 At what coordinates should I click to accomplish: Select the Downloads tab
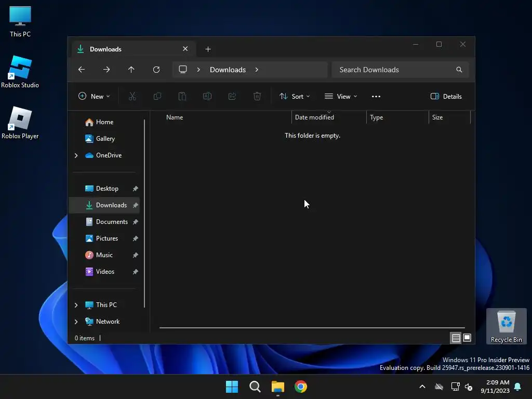coord(134,49)
